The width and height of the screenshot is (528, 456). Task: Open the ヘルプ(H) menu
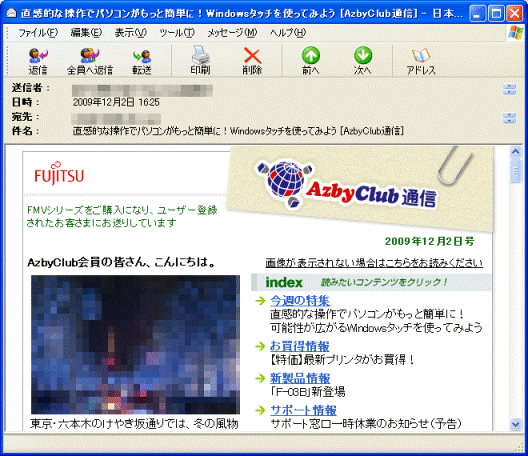pyautogui.click(x=288, y=33)
